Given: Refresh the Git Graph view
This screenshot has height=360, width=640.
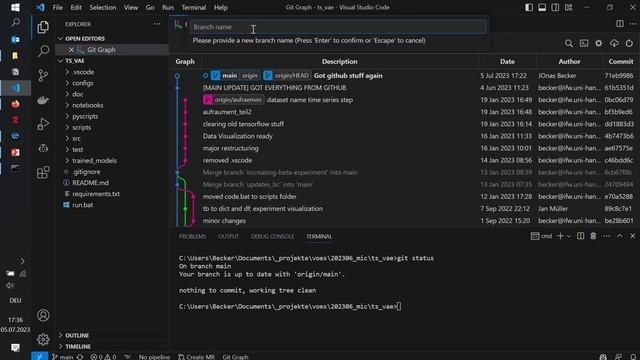Looking at the screenshot, I should [x=629, y=43].
